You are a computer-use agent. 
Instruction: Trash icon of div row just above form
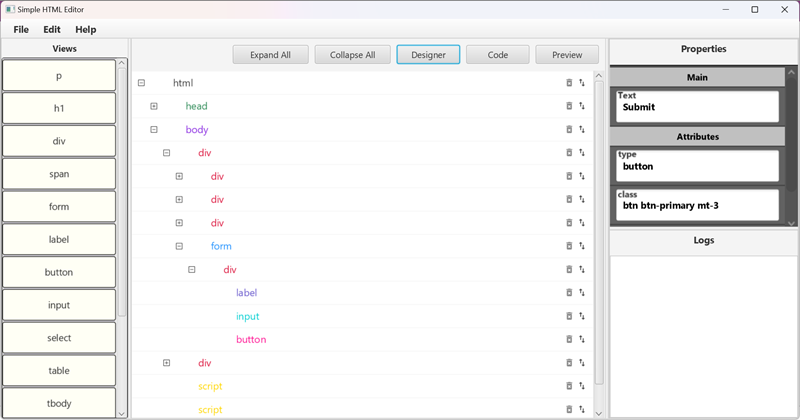pos(569,223)
